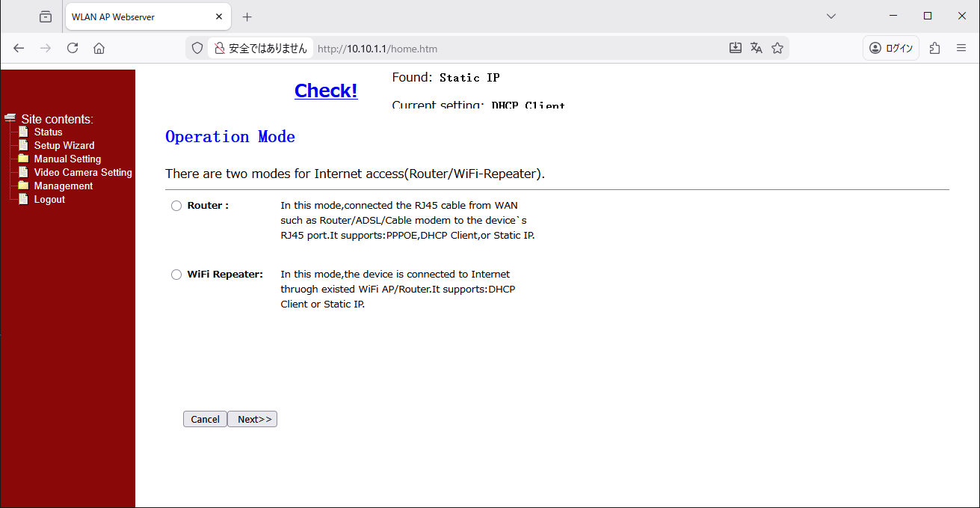Click the Site contents: label

coord(57,119)
